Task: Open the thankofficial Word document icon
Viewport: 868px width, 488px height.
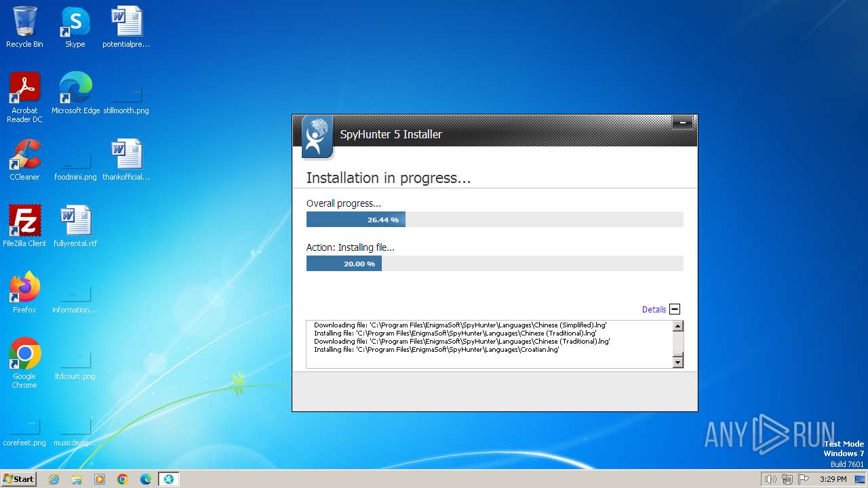Action: point(126,160)
